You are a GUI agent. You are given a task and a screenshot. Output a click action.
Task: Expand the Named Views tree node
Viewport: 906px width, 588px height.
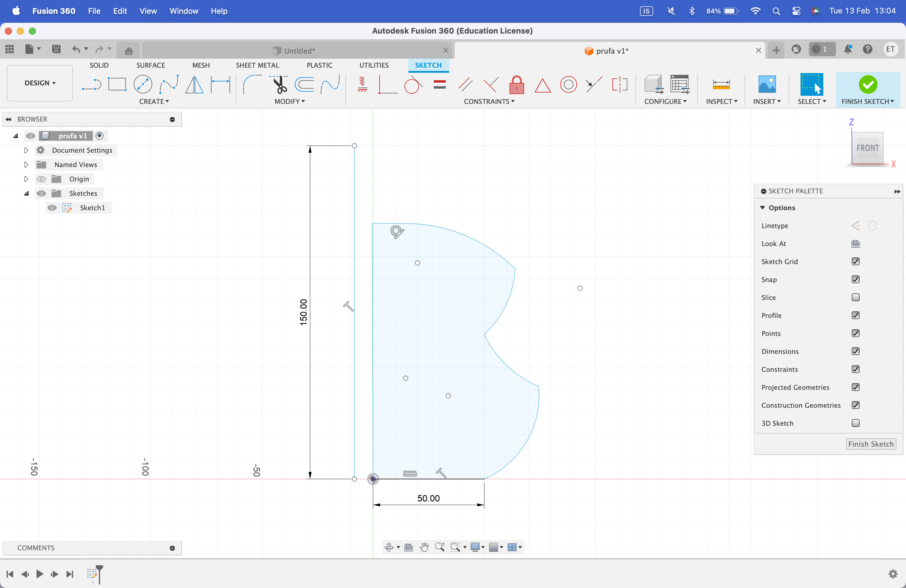(26, 165)
